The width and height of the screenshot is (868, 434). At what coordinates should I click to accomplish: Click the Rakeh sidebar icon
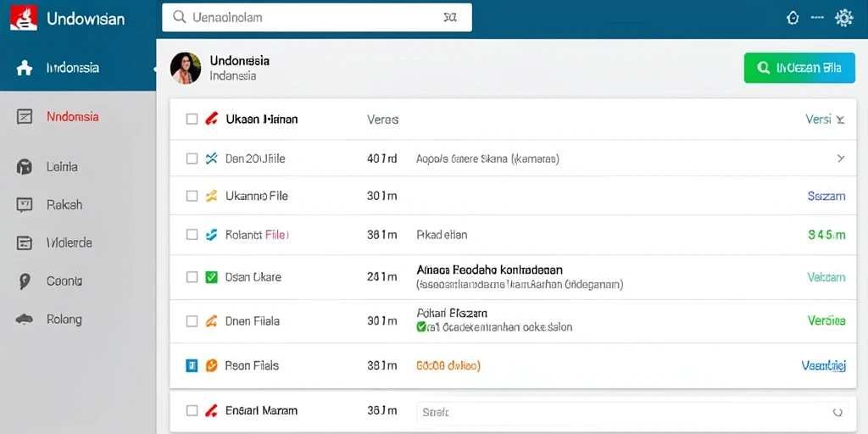pyautogui.click(x=25, y=205)
